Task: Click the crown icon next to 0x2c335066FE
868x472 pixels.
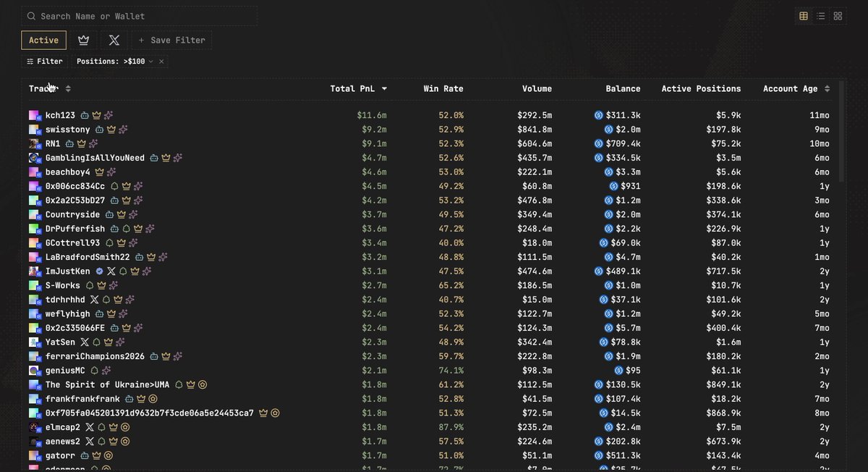Action: [126, 328]
